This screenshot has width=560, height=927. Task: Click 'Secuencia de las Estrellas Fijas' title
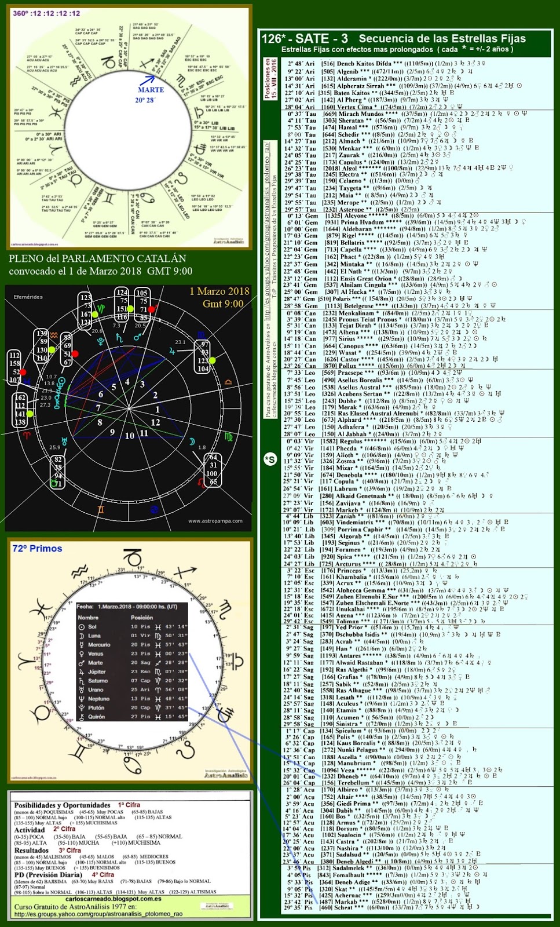(x=442, y=38)
